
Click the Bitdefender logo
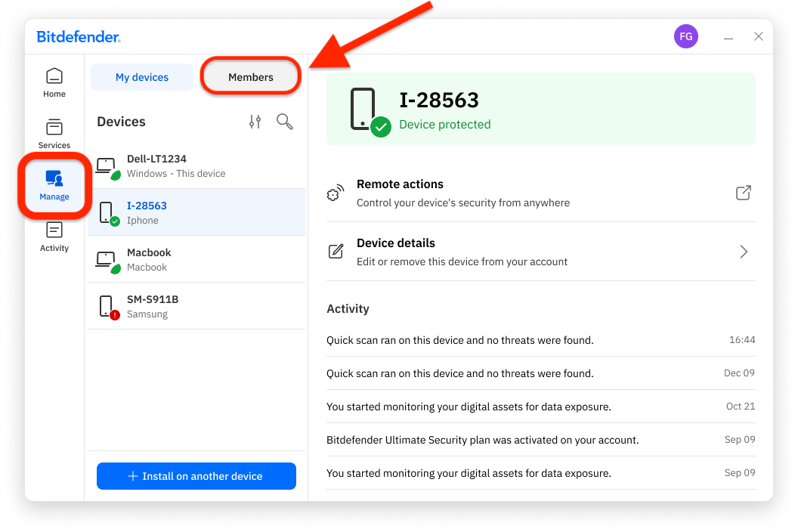79,37
